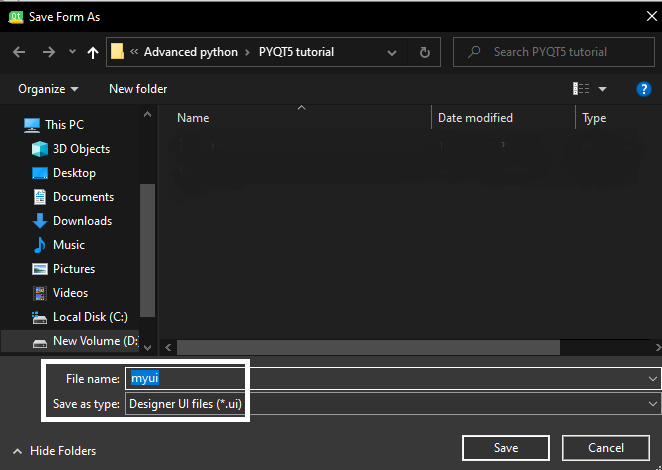662x470 pixels.
Task: Go back using the left arrow
Action: (x=19, y=52)
